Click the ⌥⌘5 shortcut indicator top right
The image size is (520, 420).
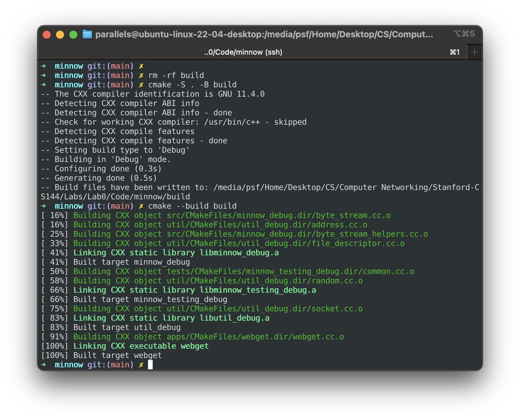[x=464, y=34]
